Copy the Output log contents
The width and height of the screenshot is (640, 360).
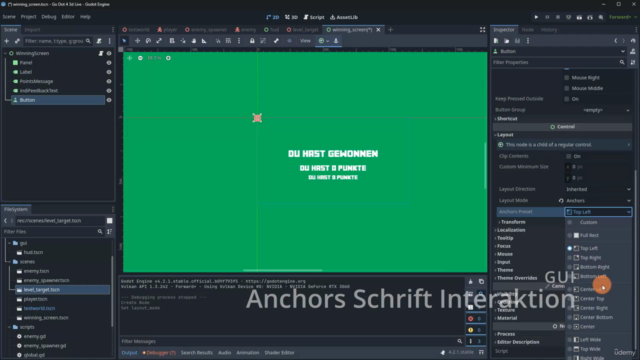(x=481, y=282)
